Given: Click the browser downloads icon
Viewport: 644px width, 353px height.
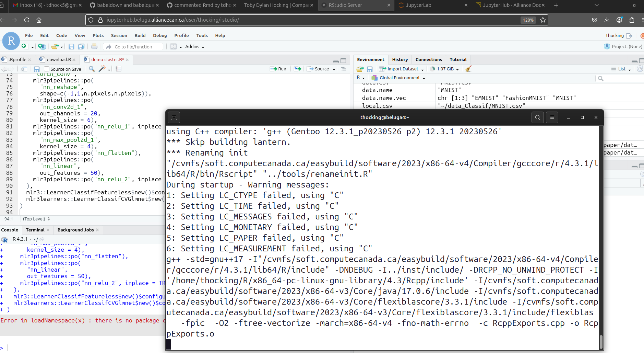Looking at the screenshot, I should (607, 20).
